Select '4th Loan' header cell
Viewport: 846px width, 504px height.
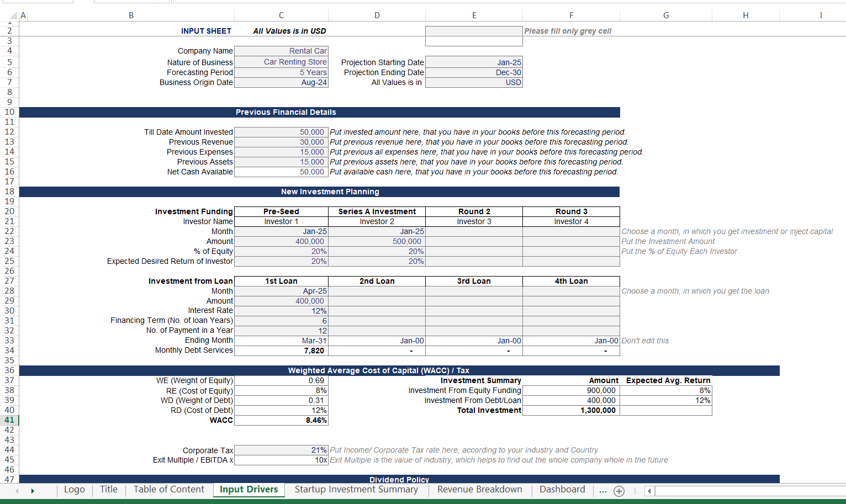[x=571, y=281]
